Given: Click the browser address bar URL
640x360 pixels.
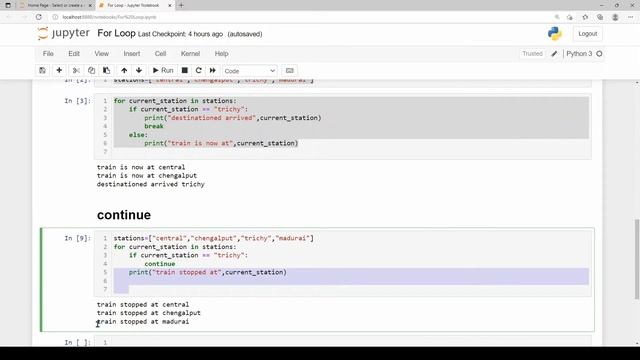Looking at the screenshot, I should [109, 17].
